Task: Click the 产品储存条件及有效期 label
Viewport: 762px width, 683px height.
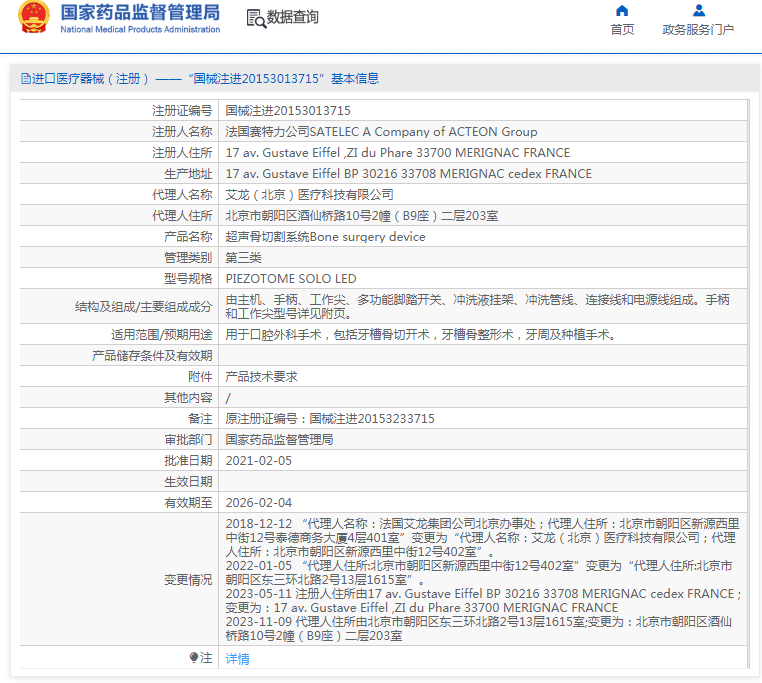Action: (152, 356)
